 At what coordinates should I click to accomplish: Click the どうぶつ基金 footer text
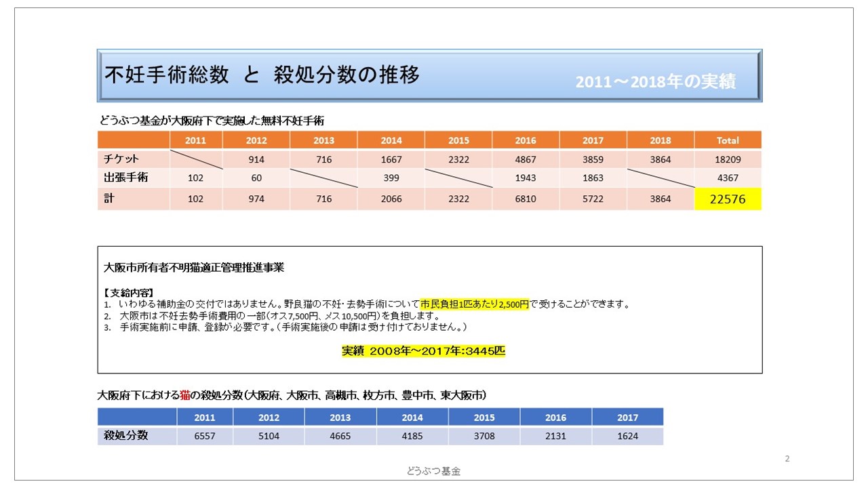click(433, 471)
